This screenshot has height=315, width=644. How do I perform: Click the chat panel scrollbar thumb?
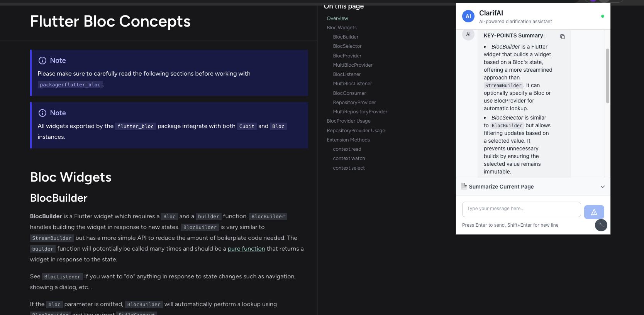(x=608, y=76)
